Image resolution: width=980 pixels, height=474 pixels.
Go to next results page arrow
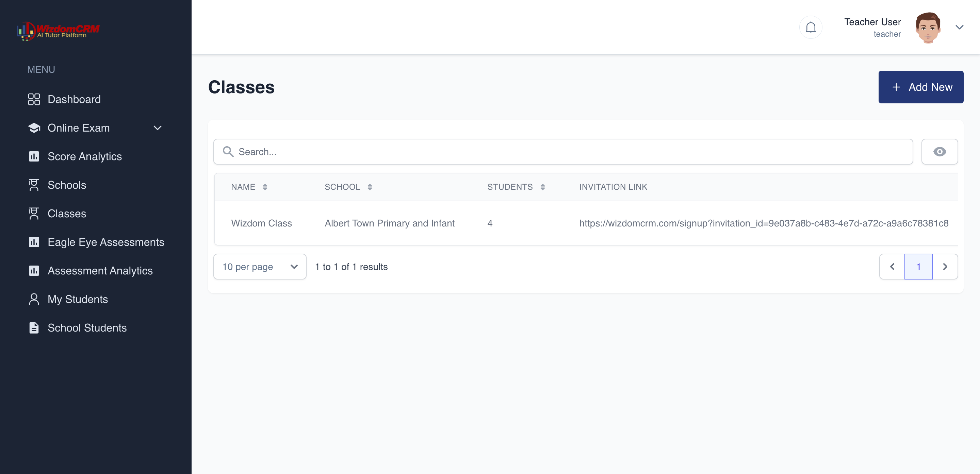(x=945, y=267)
